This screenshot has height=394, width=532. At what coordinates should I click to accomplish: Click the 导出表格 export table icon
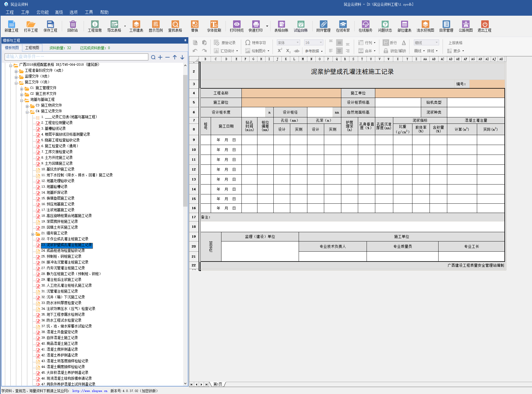(x=114, y=26)
